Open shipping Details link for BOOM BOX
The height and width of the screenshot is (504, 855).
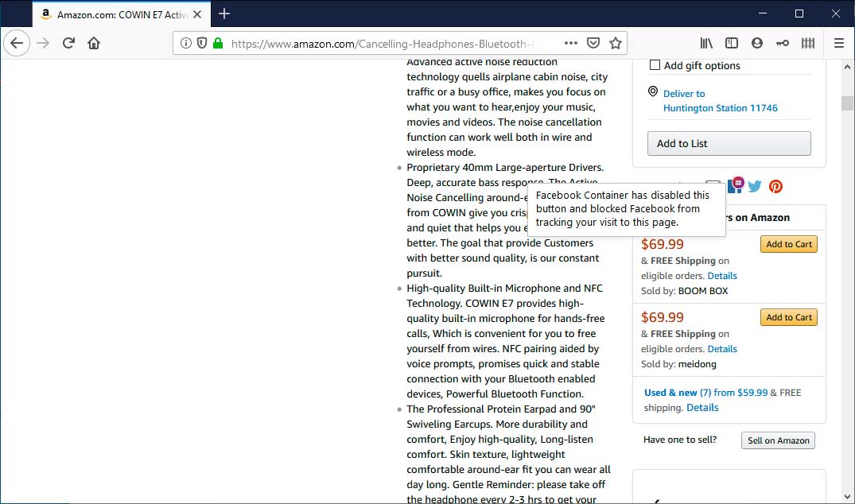[x=722, y=276]
